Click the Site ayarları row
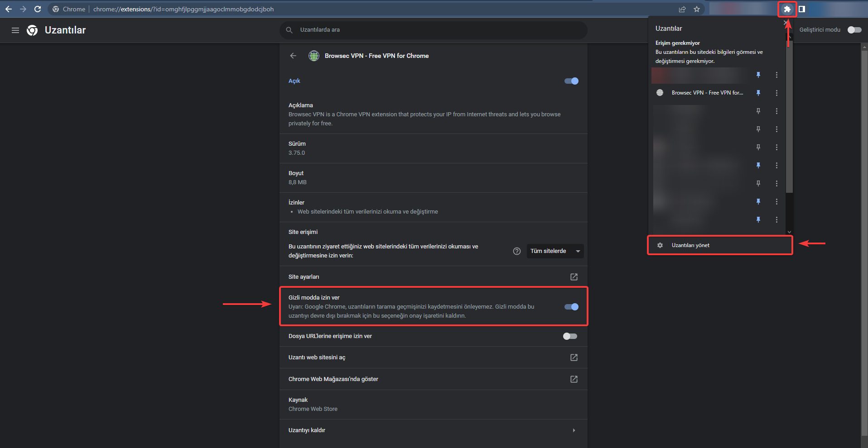 [x=434, y=276]
